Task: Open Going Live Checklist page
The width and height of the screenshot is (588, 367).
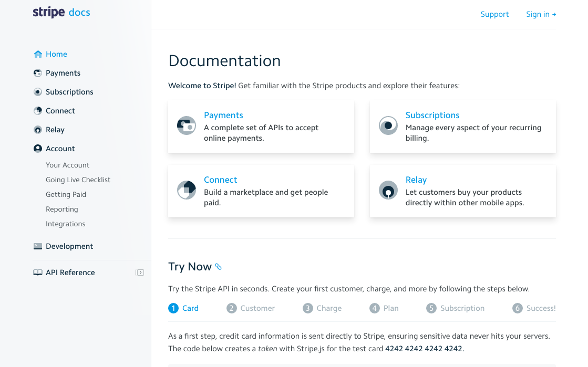Action: 78,180
